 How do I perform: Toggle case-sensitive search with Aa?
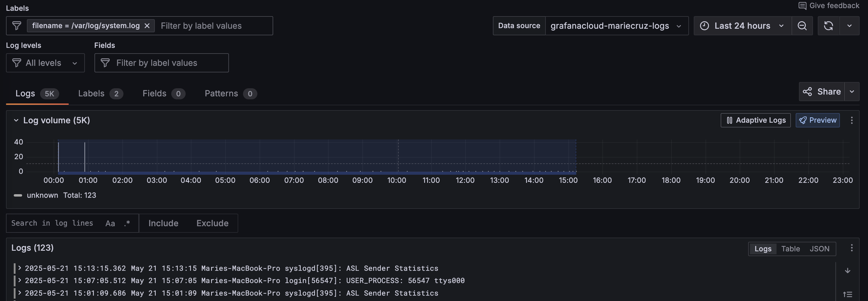110,223
